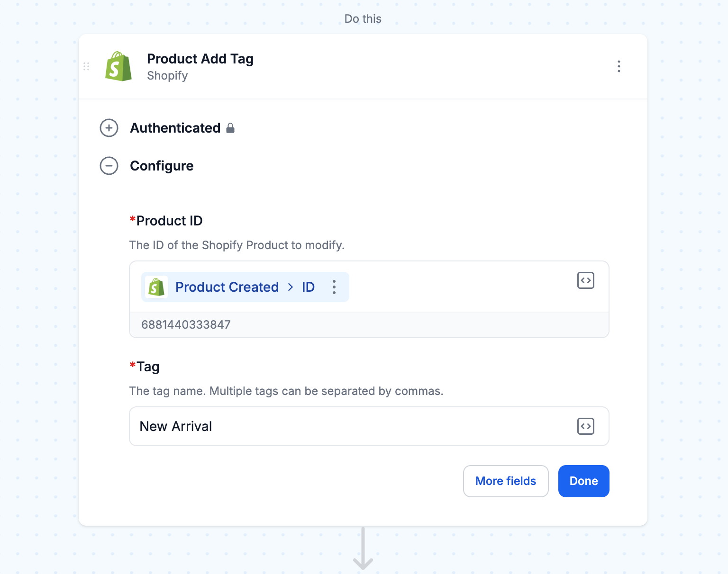The height and width of the screenshot is (574, 728).
Task: Click the Product ID input box empty area
Action: point(460,287)
